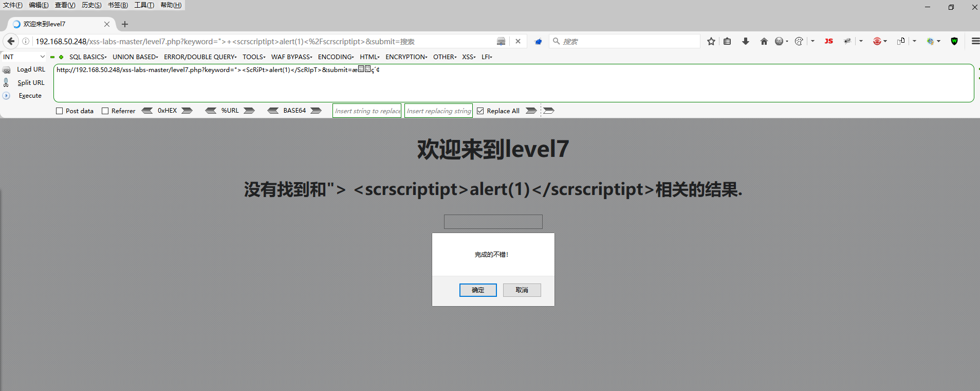The height and width of the screenshot is (391, 980).
Task: Click right arrow after 0xHEX
Action: point(187,111)
